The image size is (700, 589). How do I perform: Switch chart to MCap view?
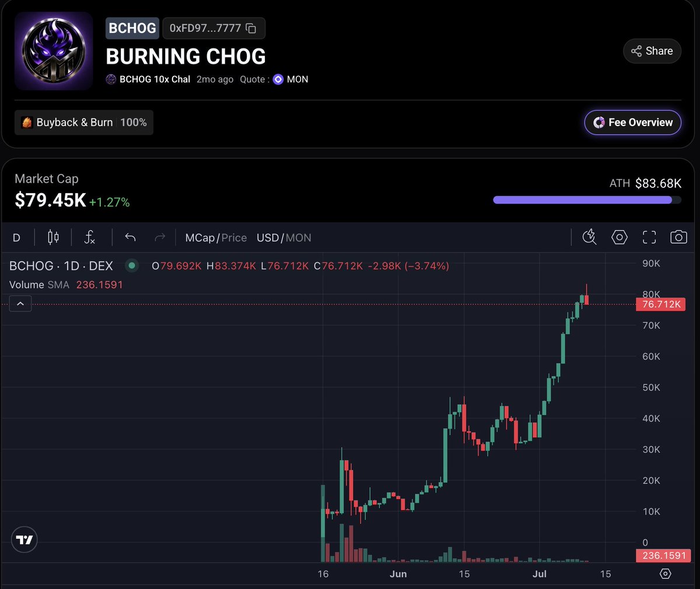[x=200, y=238]
